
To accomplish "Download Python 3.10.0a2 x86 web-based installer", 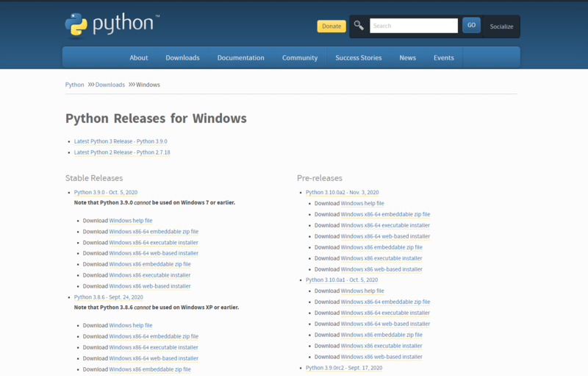I will pos(381,269).
